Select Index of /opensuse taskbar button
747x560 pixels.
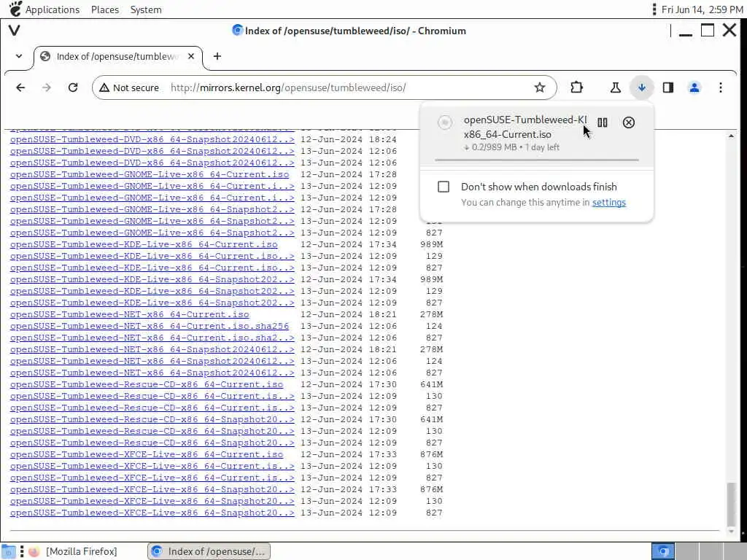coord(209,551)
